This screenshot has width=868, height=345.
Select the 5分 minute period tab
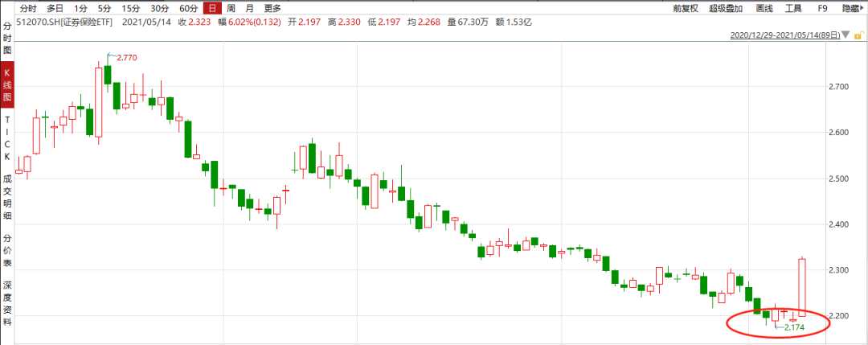click(x=104, y=8)
